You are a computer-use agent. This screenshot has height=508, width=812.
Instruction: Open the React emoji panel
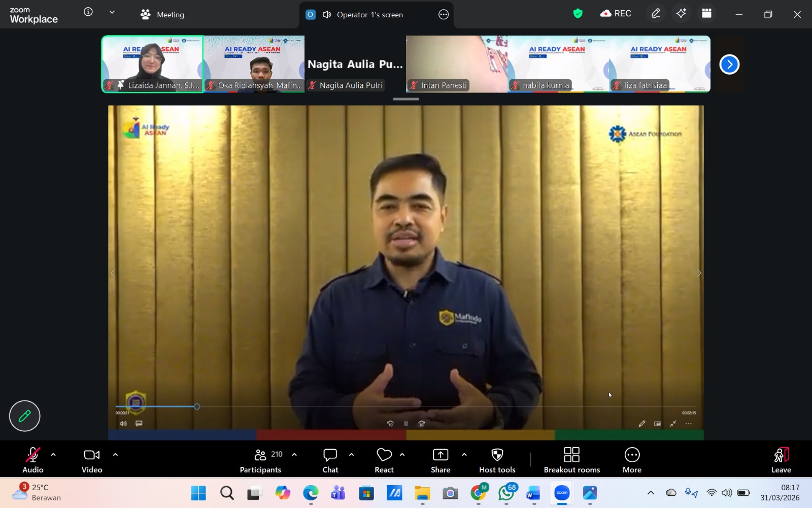(x=384, y=460)
